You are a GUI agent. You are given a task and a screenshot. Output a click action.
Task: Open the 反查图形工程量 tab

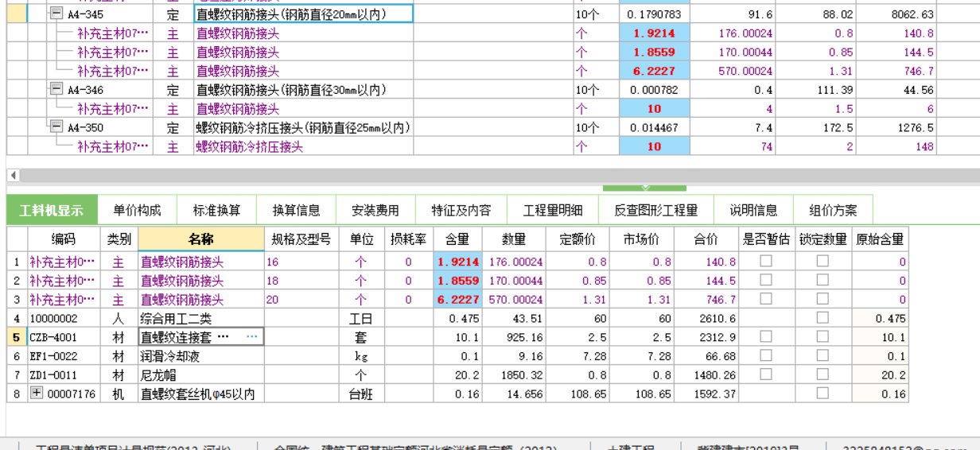pos(656,210)
